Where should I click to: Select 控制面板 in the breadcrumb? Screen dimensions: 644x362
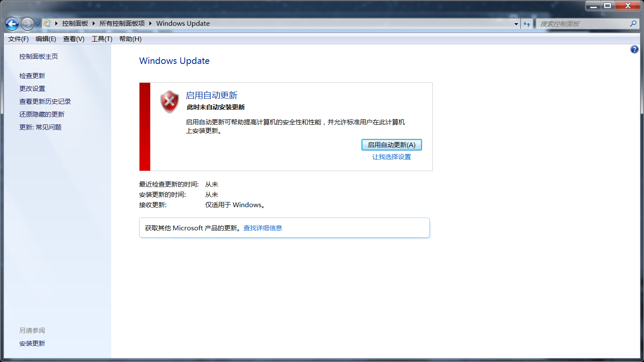75,24
